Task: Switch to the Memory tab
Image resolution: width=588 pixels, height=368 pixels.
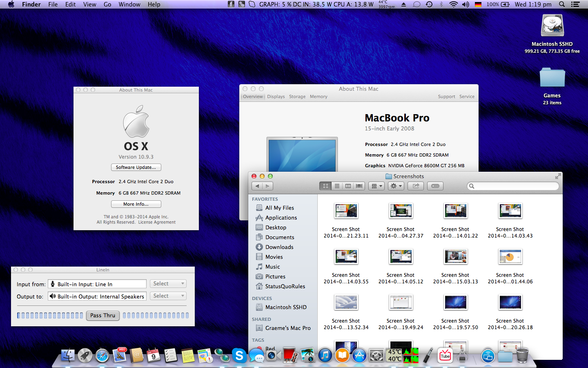Action: pyautogui.click(x=318, y=97)
